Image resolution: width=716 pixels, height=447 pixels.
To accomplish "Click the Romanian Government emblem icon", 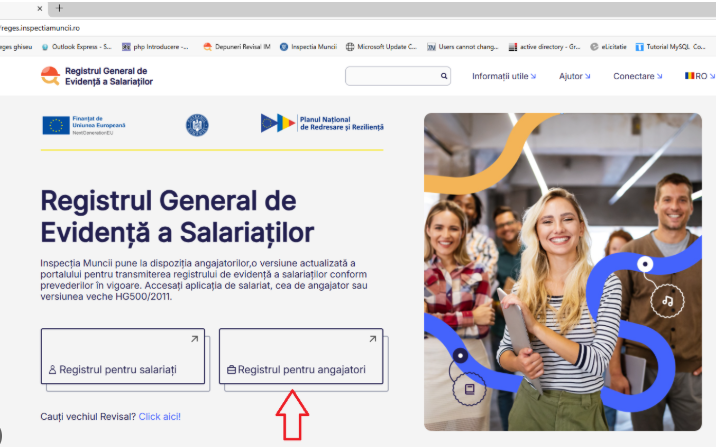I will (x=197, y=125).
